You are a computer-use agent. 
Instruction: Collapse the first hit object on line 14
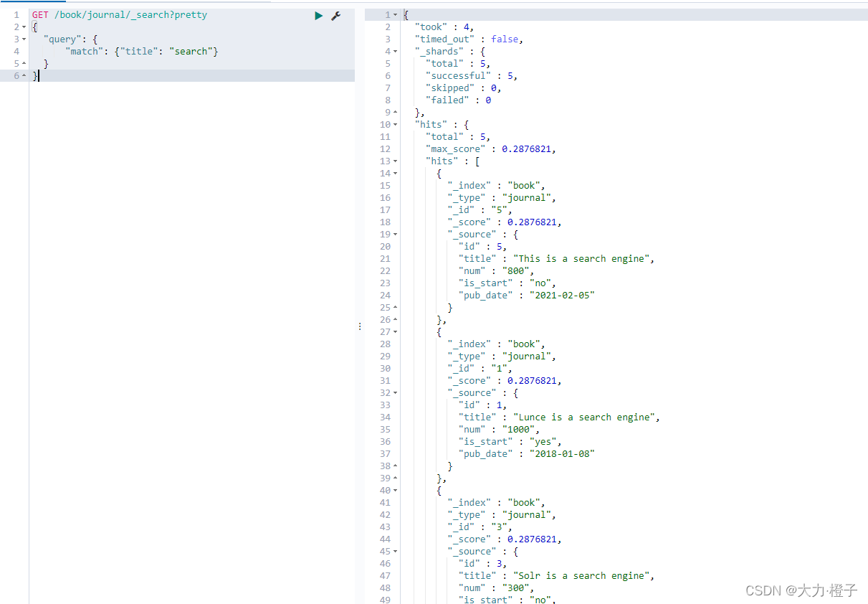click(395, 173)
